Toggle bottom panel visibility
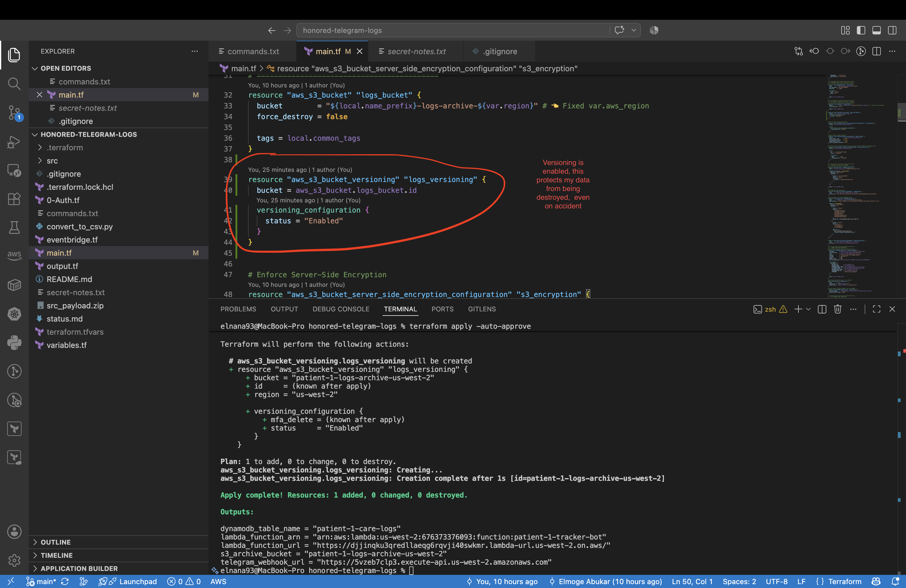The image size is (906, 588). [x=877, y=30]
